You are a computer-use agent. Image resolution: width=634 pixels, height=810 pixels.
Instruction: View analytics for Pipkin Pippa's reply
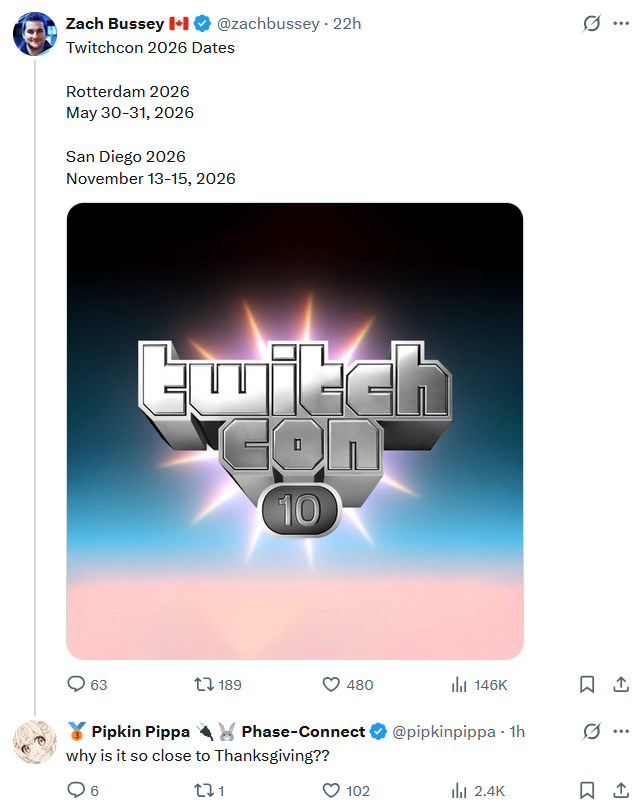click(x=460, y=791)
